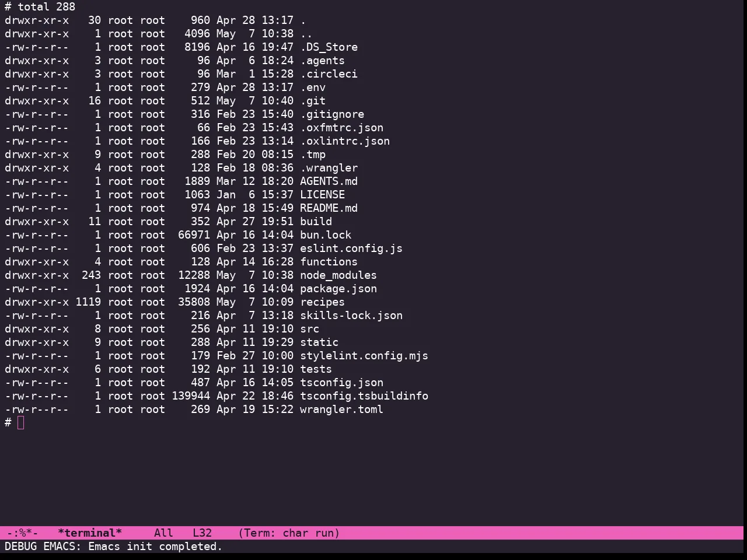
Task: Click the 'Apr 22 18:46' timestamp of tsconfig.tsbuildinfo
Action: pos(255,396)
